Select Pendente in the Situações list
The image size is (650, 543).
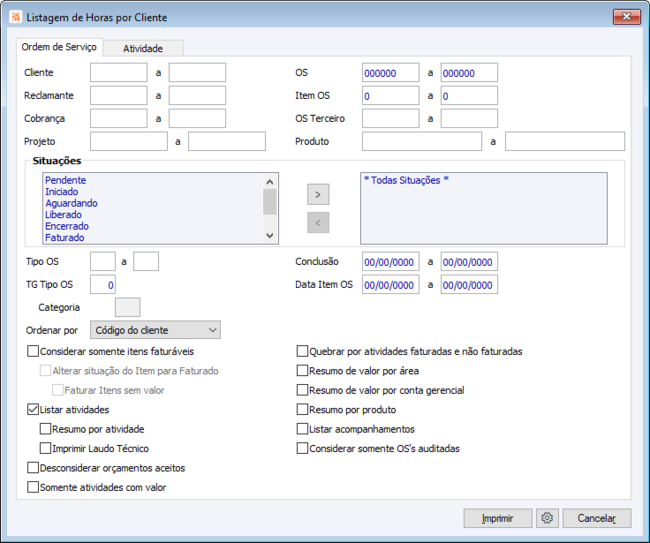65,180
